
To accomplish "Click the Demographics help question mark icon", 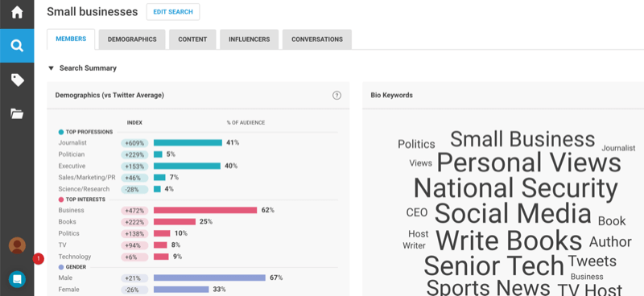I will coord(336,95).
